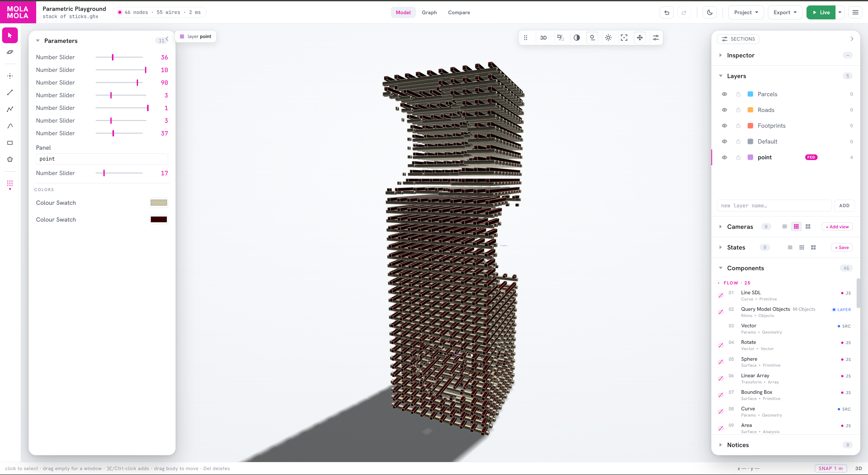
Task: Click the ADD layer button
Action: point(844,206)
